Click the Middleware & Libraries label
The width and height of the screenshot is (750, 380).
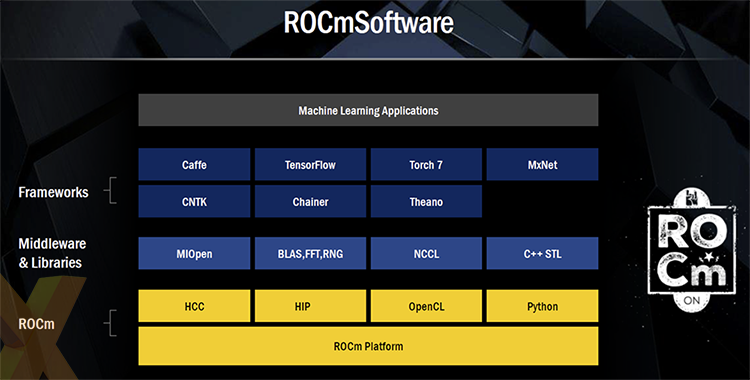pyautogui.click(x=52, y=253)
